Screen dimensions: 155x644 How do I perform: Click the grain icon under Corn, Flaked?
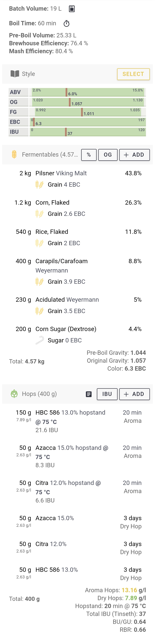pyautogui.click(x=39, y=214)
